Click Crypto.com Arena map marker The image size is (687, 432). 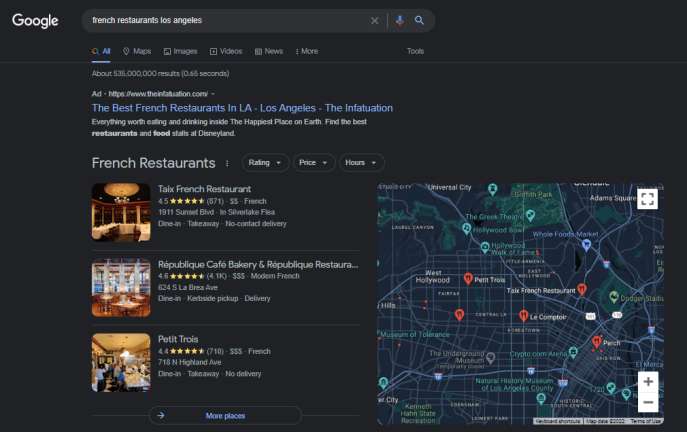[573, 352]
